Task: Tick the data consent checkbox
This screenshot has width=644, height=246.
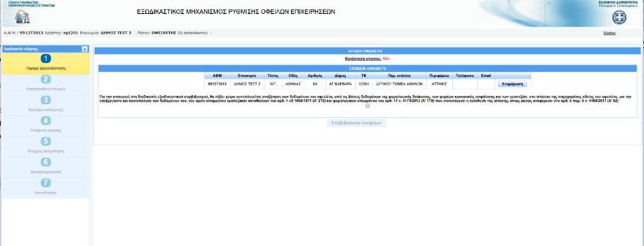Action: (x=367, y=106)
